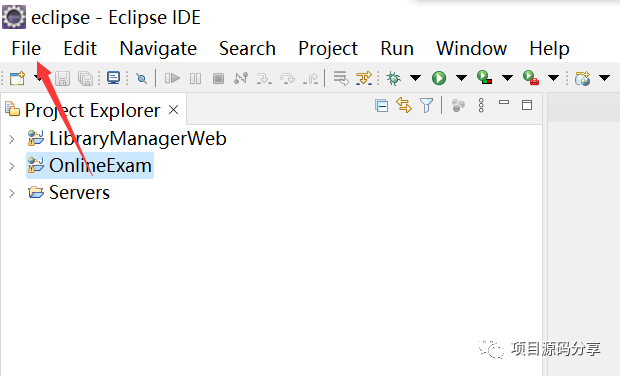The width and height of the screenshot is (620, 376).
Task: Click the Debug bug icon
Action: click(393, 78)
